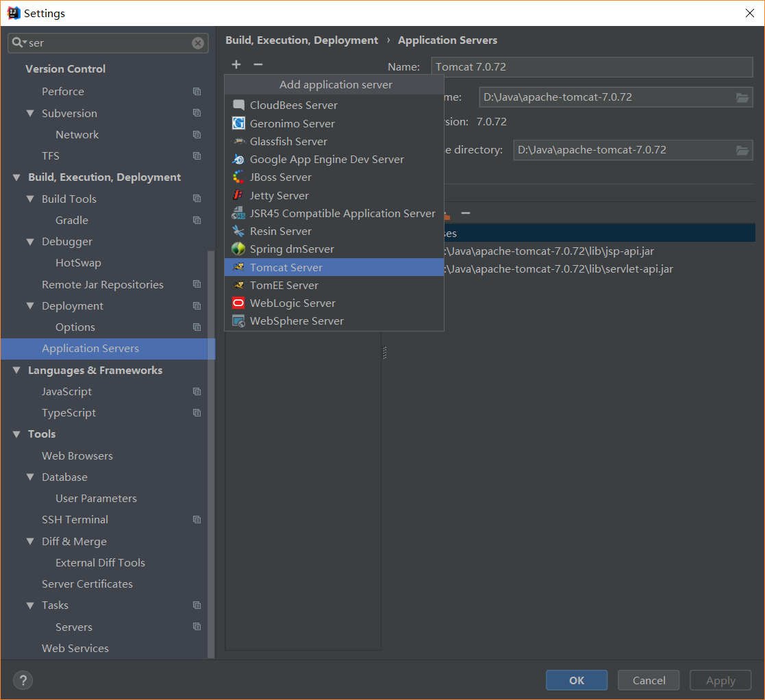Click the Cancel button
Screen dimensions: 765x700
point(649,680)
